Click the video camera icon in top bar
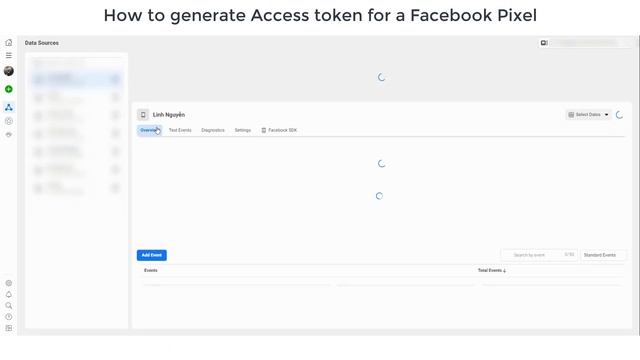 pyautogui.click(x=544, y=43)
